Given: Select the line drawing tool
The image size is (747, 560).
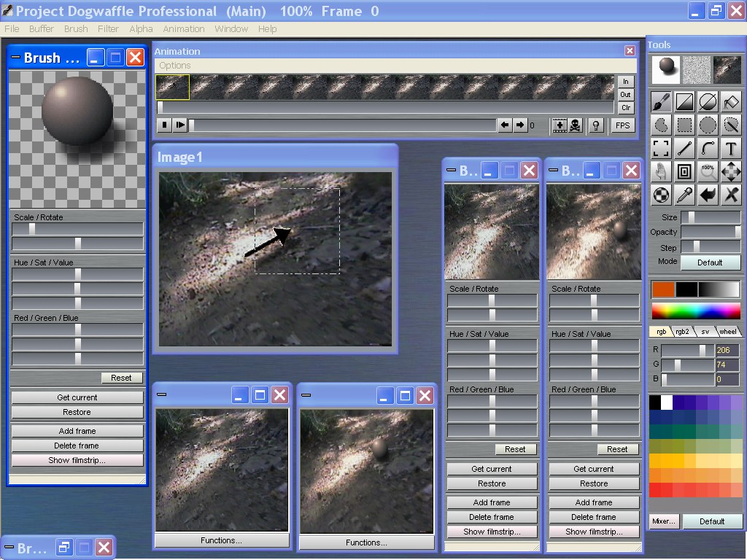Looking at the screenshot, I should click(x=684, y=149).
